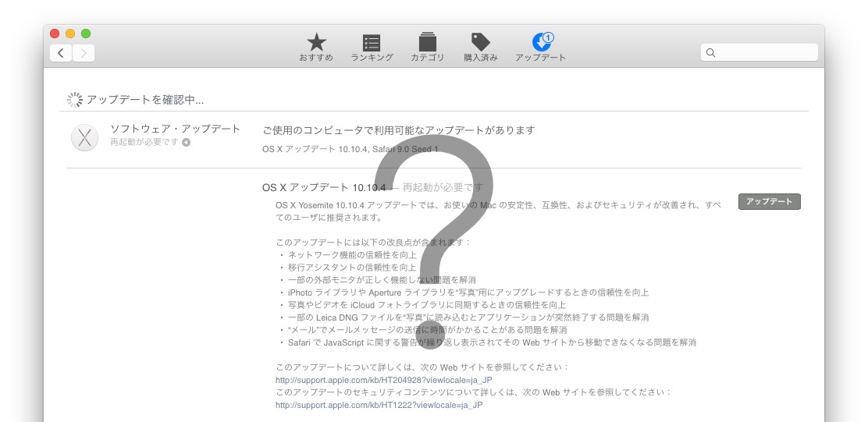This screenshot has width=868, height=422.
Task: Click the OS X アップデート 10.10.4 heading
Action: [x=324, y=187]
